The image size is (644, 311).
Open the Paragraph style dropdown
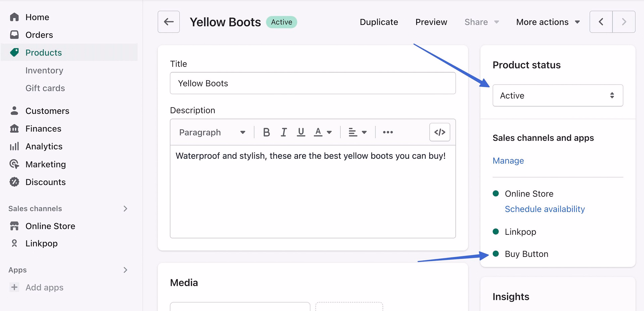click(212, 132)
